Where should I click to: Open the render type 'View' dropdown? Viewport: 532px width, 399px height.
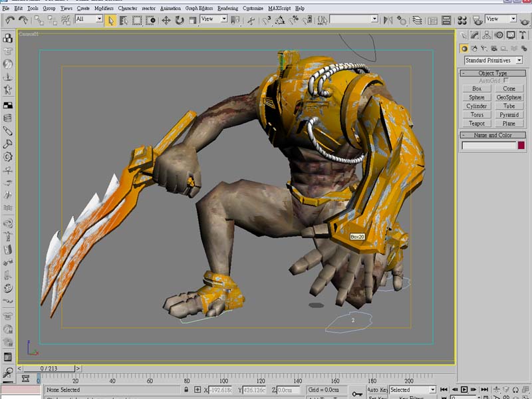coord(501,19)
